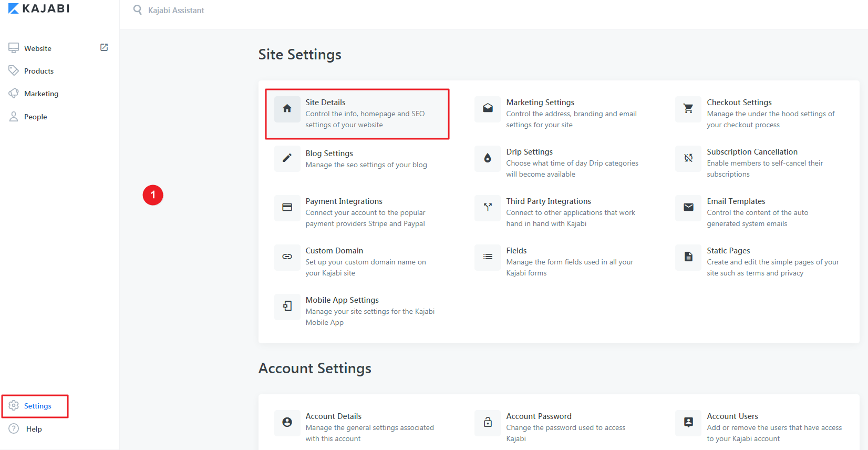Click the Drip Settings droplet icon

488,158
